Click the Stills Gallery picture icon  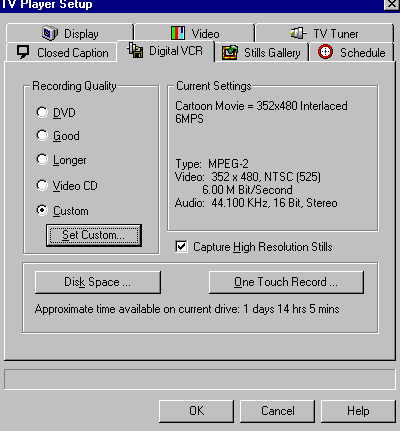pos(230,52)
